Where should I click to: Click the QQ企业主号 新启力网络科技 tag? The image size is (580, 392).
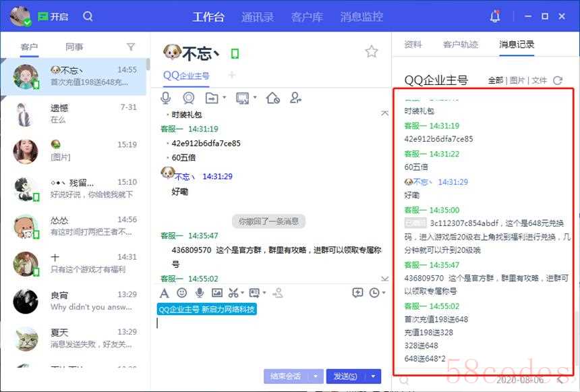[x=207, y=309]
